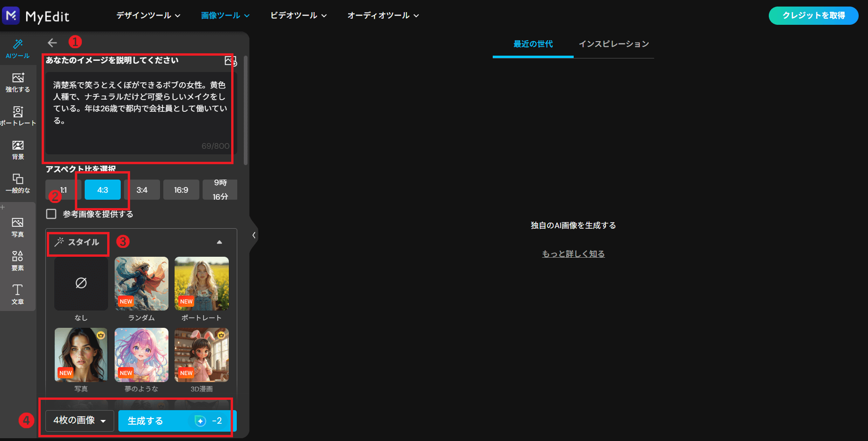The height and width of the screenshot is (441, 868).
Task: Click the 生成する generate button
Action: pyautogui.click(x=175, y=420)
